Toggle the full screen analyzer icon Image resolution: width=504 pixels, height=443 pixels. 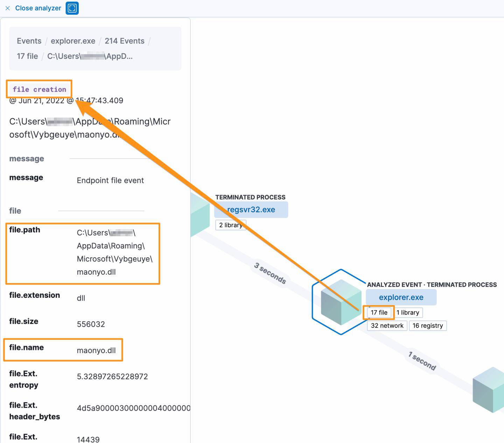point(72,8)
